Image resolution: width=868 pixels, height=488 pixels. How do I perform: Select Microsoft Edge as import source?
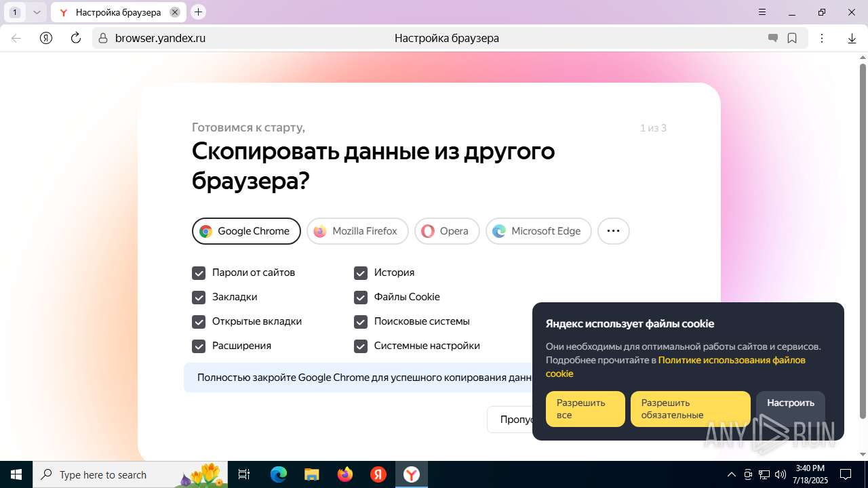[538, 231]
